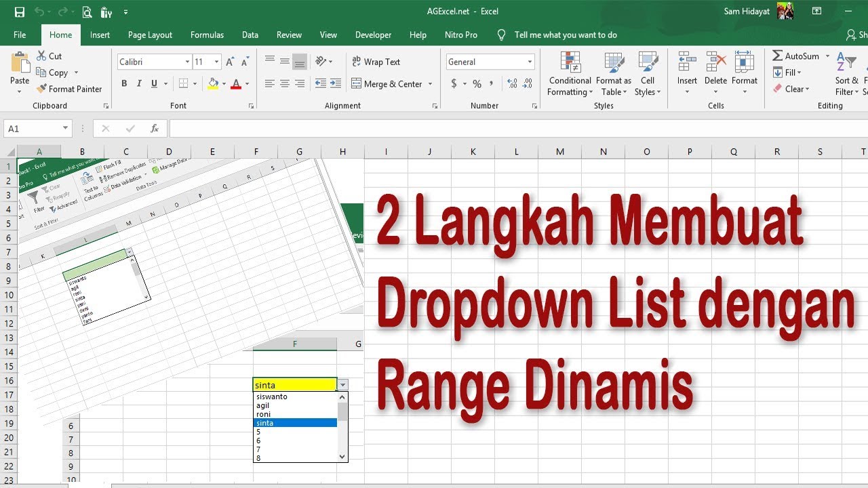Screen dimensions: 868x488
Task: Open Font Color dropdown arrow
Action: click(247, 84)
